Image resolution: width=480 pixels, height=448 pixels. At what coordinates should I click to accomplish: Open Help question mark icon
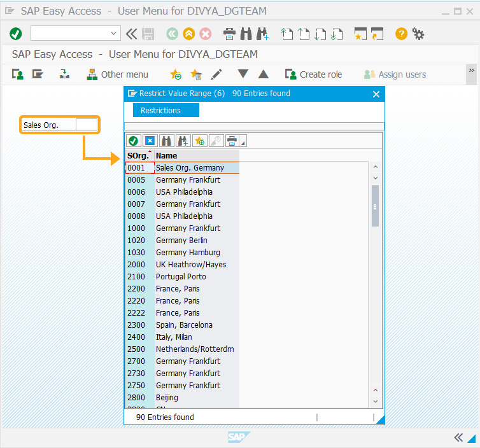point(401,34)
